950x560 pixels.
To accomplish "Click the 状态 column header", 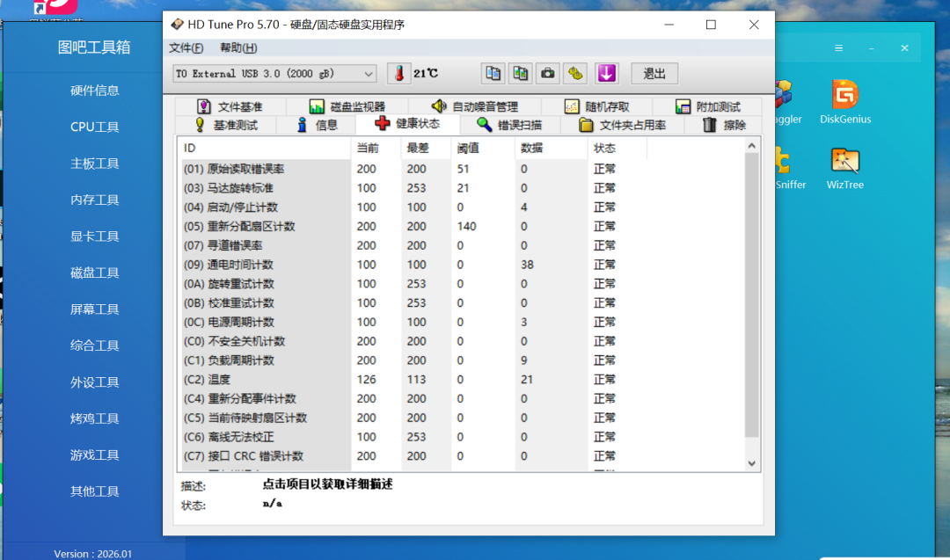I will (x=617, y=149).
